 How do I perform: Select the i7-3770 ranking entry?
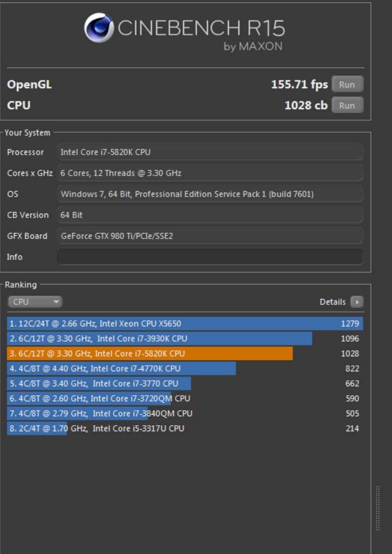click(x=99, y=383)
